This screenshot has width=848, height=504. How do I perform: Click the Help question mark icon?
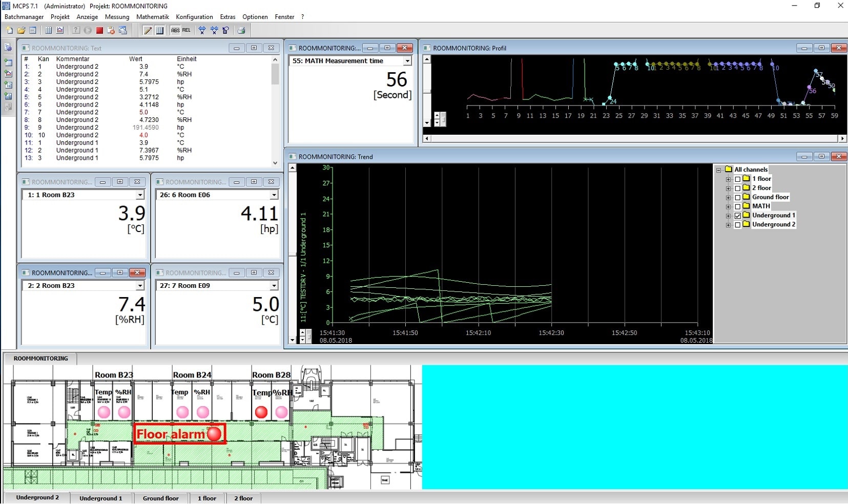[75, 30]
